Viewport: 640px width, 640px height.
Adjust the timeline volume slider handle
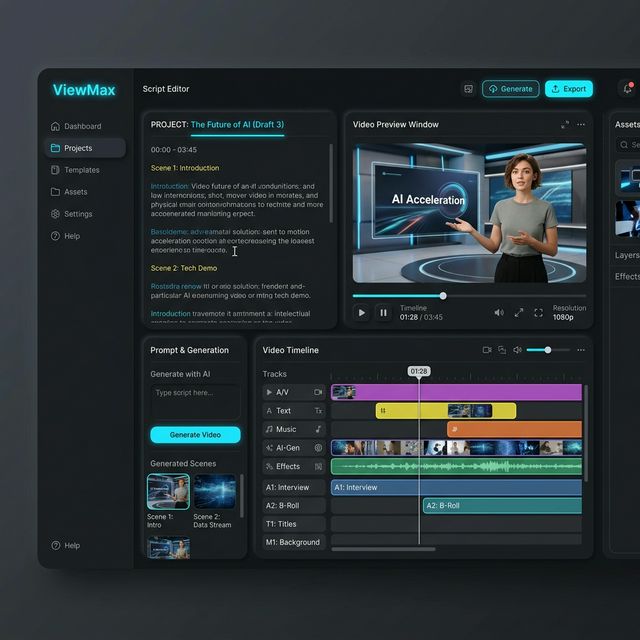tap(548, 350)
